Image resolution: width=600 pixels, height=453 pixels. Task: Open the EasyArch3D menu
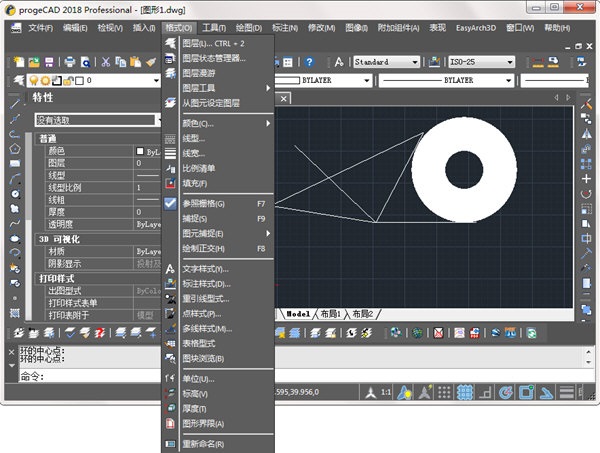(x=476, y=28)
